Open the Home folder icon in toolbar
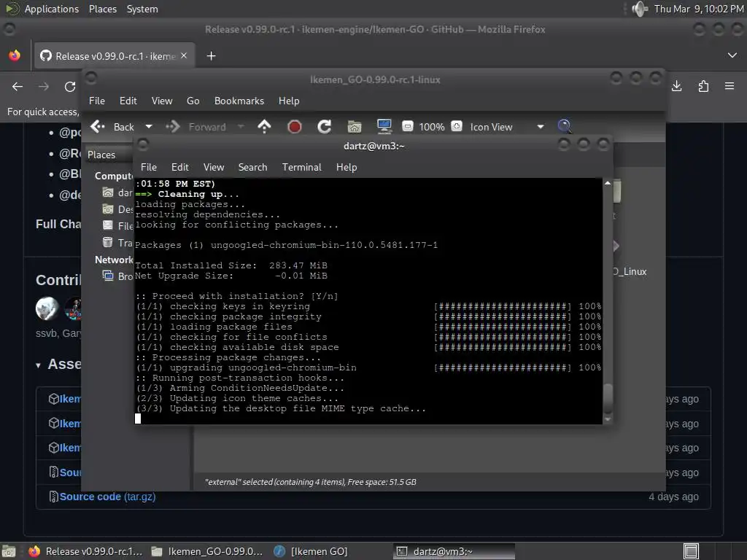This screenshot has height=560, width=747. [x=355, y=127]
